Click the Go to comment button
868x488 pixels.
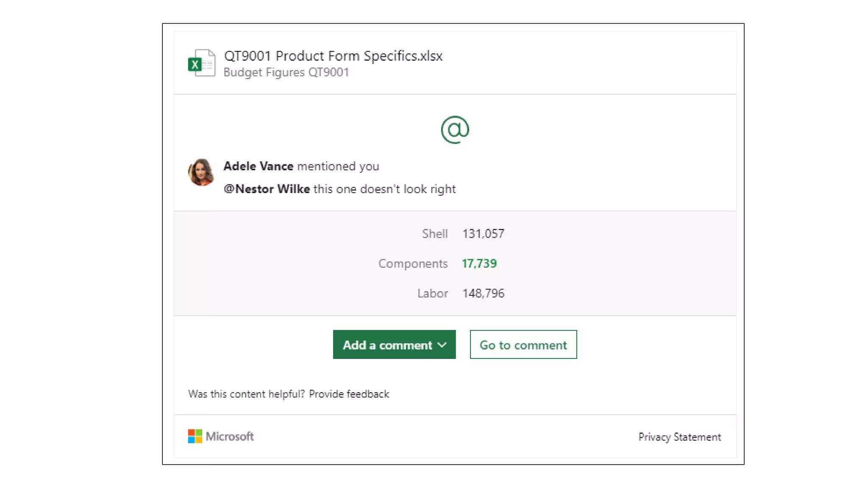pyautogui.click(x=523, y=345)
